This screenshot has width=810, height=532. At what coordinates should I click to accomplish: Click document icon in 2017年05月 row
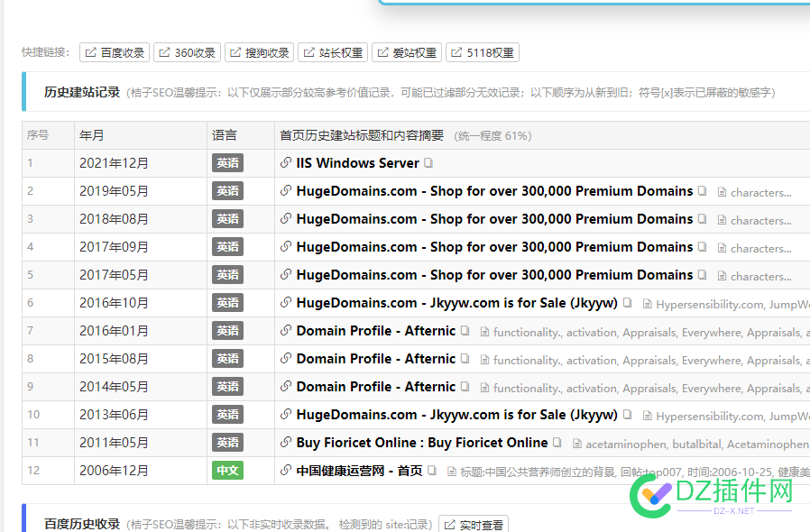pos(723,276)
